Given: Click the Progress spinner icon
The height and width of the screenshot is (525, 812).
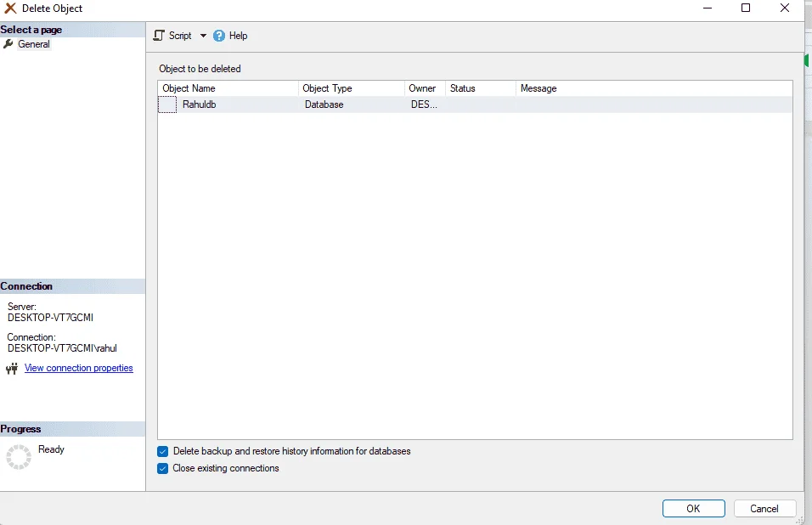Looking at the screenshot, I should pos(19,457).
